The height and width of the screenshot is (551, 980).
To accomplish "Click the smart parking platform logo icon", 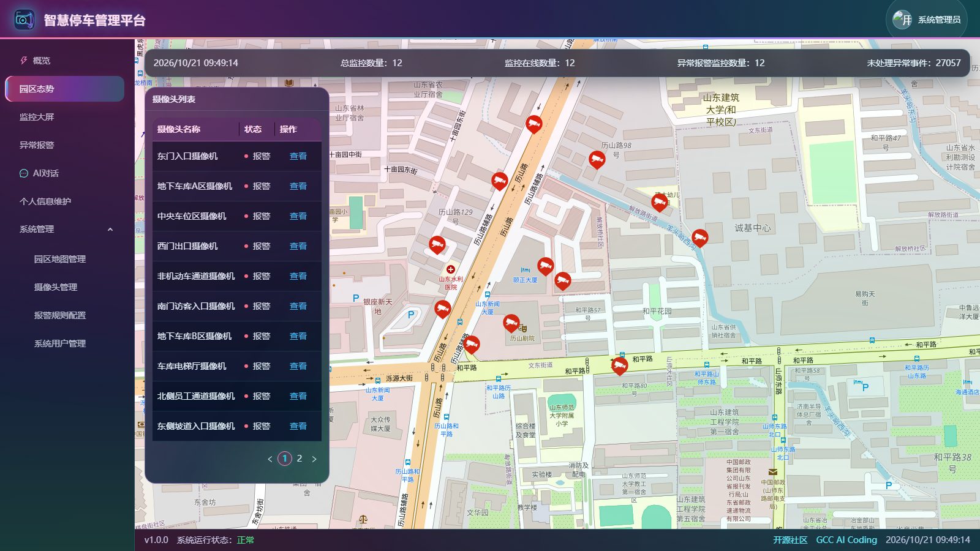I will pyautogui.click(x=24, y=20).
